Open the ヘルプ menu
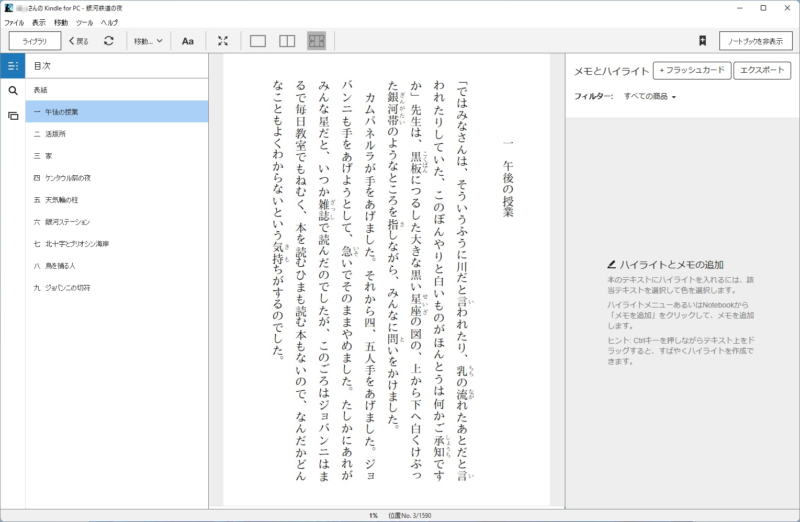Viewport: 800px width, 522px height. [109, 23]
